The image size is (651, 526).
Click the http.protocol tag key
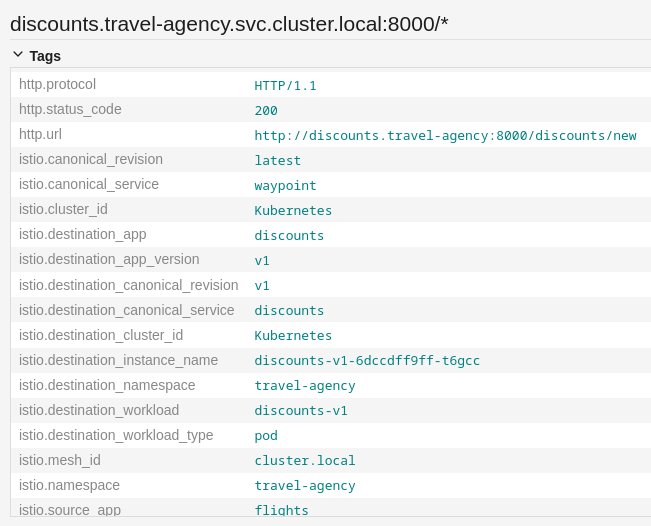click(58, 84)
